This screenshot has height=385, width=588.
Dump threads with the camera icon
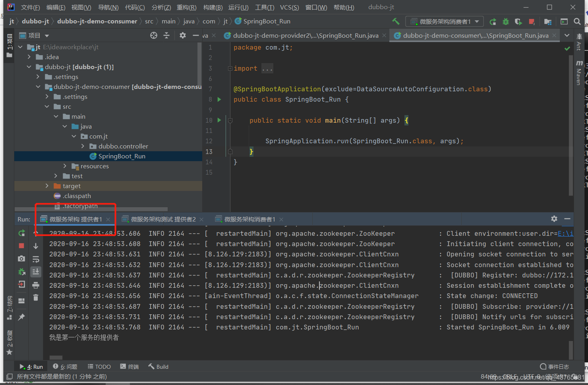(21, 258)
